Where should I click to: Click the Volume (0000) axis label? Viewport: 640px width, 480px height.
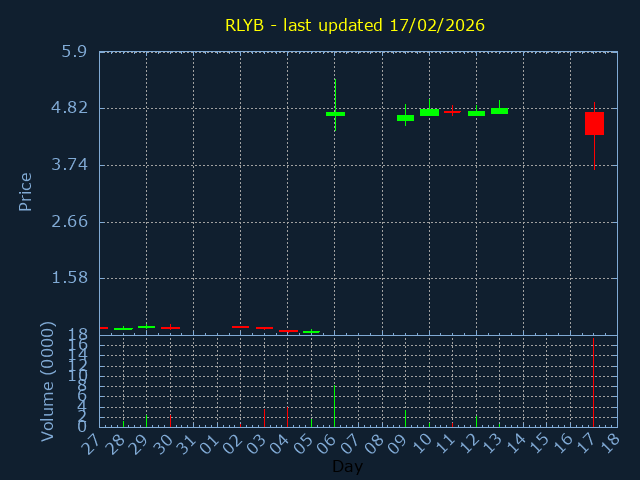coord(47,381)
